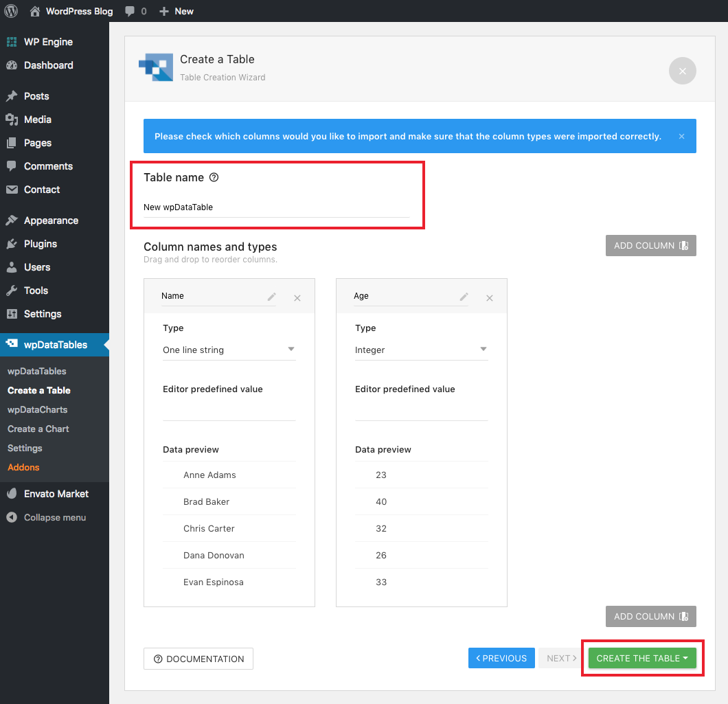
Task: Select 'Dana Donovan' preview row
Action: (229, 556)
